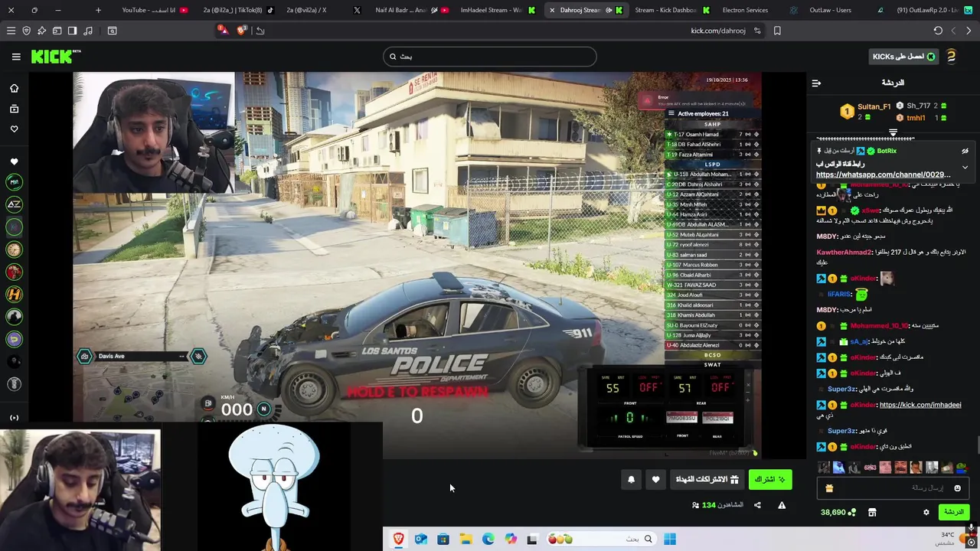
Task: View the 38,690 KICKs balance
Action: point(838,512)
